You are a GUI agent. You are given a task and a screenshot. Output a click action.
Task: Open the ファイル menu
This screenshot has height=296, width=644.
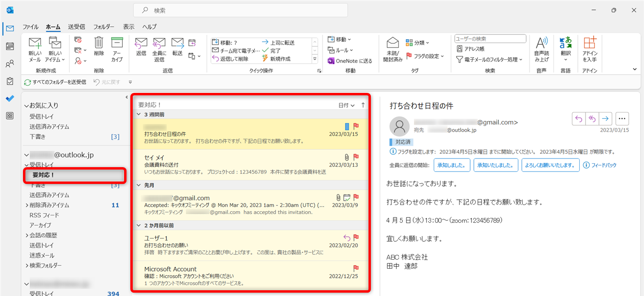pyautogui.click(x=31, y=27)
